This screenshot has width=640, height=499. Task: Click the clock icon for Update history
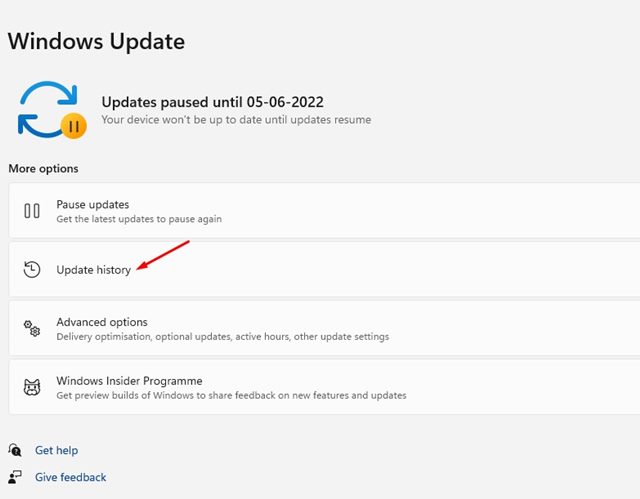(32, 270)
